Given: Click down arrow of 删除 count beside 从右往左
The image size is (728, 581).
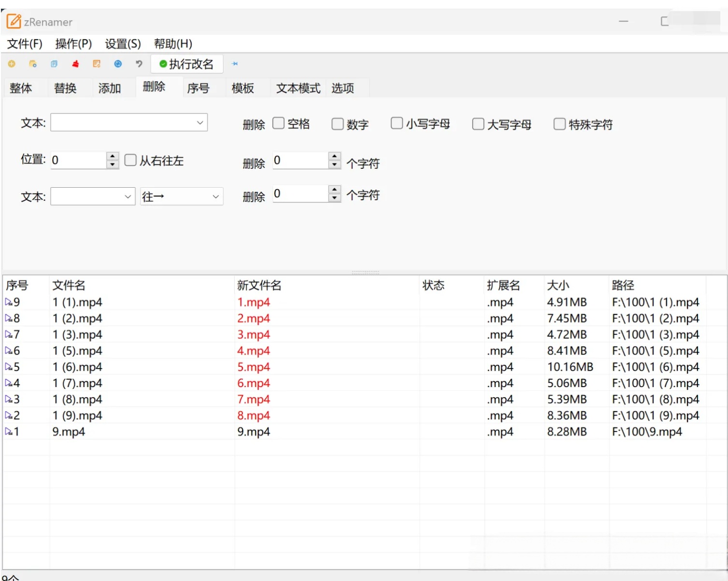Looking at the screenshot, I should pos(335,165).
